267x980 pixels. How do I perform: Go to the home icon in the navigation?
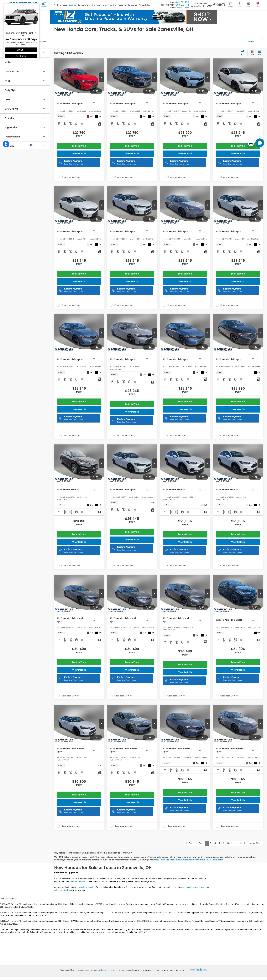click(x=55, y=5)
